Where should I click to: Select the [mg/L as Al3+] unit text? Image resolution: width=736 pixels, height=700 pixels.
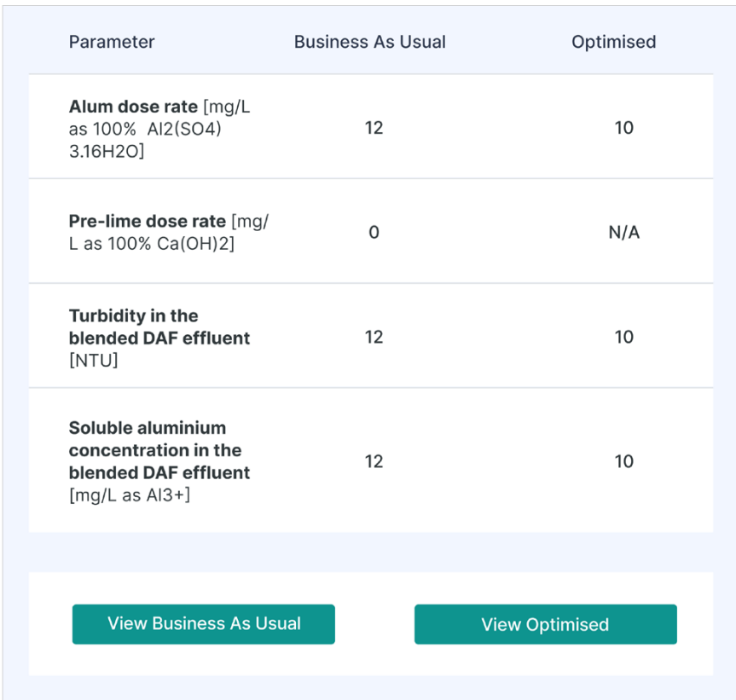tap(129, 495)
